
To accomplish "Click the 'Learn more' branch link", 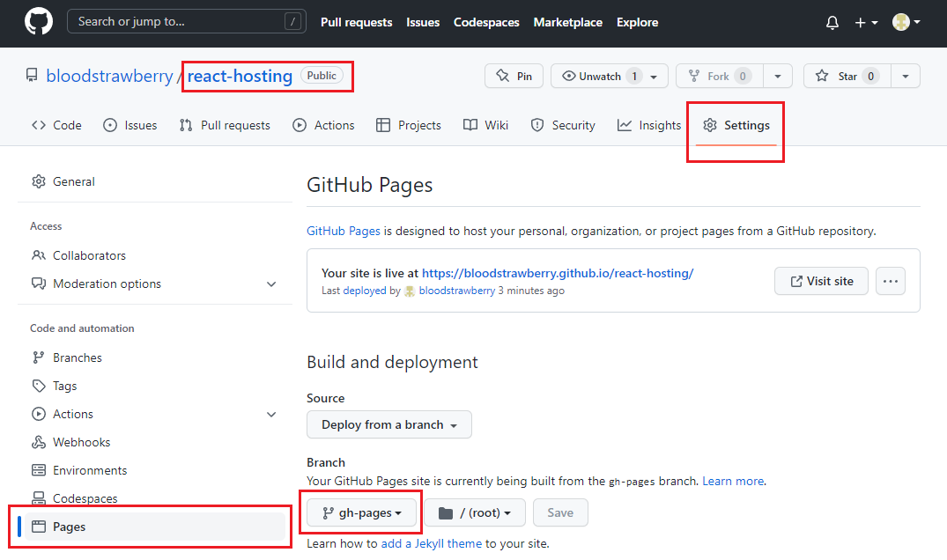I will (733, 481).
